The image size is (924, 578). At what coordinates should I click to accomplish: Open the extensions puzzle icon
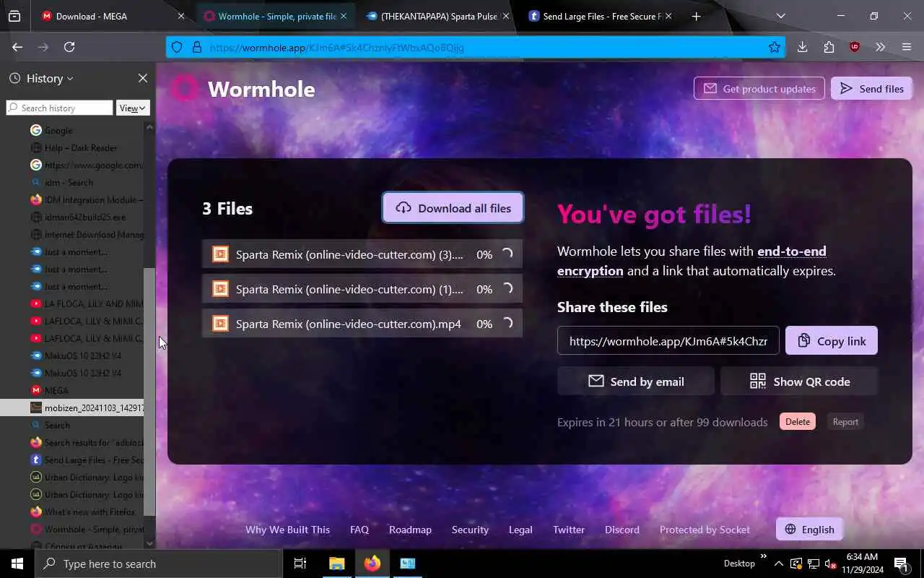(828, 47)
